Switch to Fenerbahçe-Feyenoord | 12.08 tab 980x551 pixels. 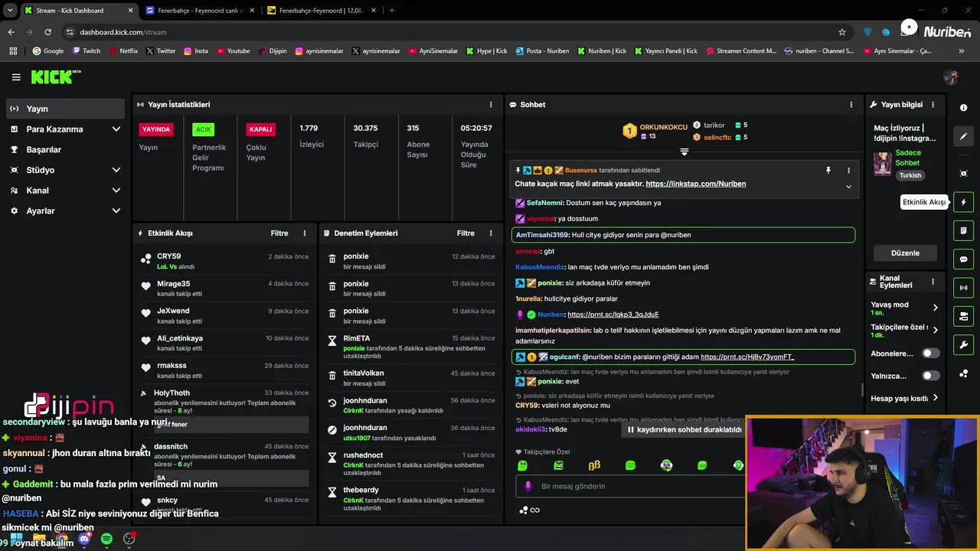322,11
